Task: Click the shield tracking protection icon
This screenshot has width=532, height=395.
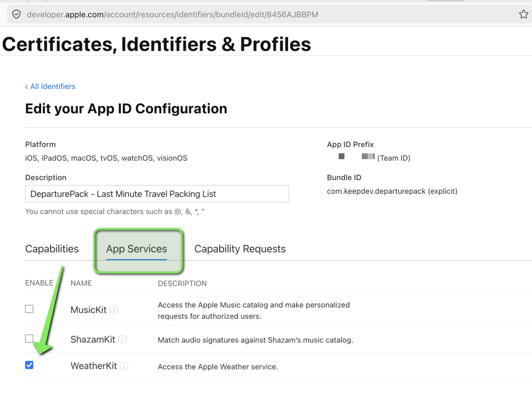Action: (x=16, y=15)
